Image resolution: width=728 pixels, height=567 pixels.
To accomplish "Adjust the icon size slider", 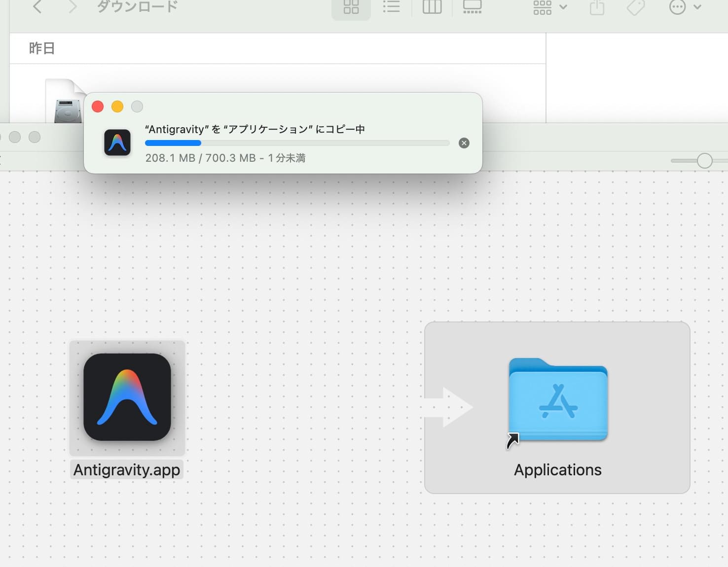I will 704,161.
